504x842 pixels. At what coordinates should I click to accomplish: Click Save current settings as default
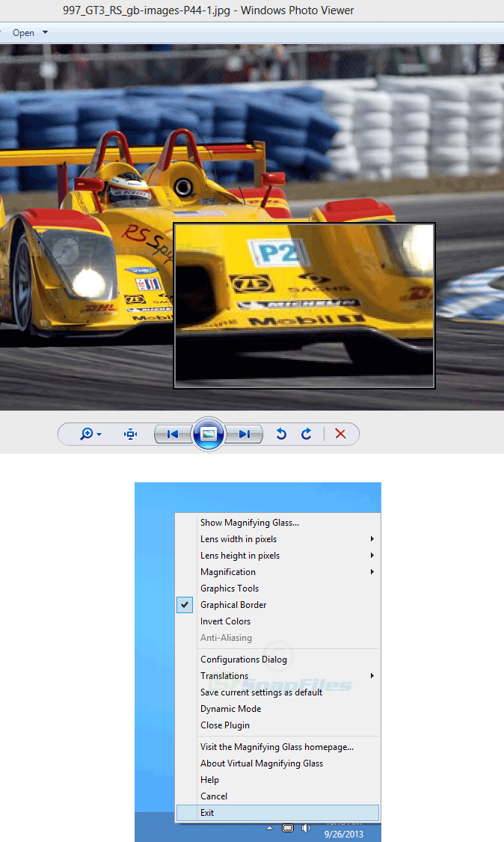[x=262, y=692]
